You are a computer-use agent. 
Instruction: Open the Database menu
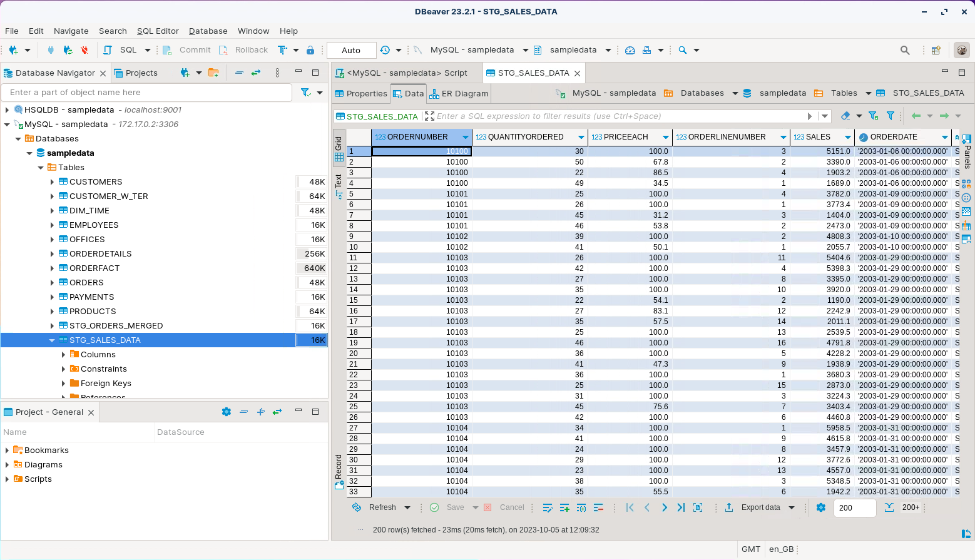(208, 31)
